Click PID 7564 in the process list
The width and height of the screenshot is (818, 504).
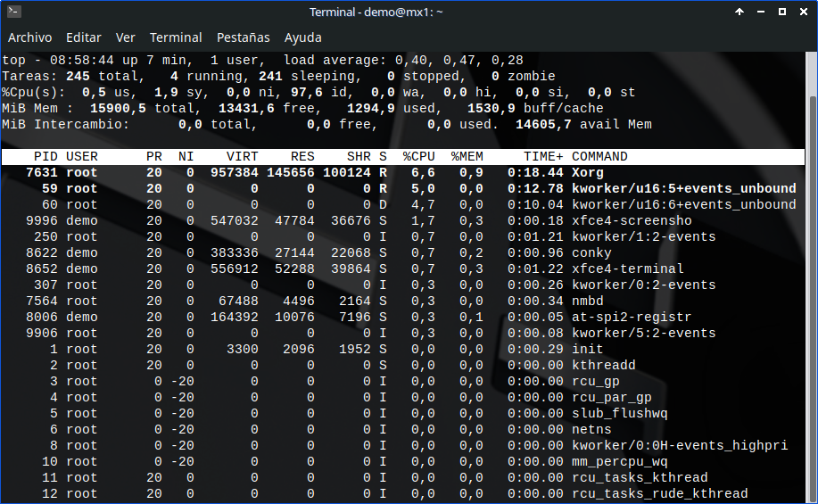(x=42, y=301)
